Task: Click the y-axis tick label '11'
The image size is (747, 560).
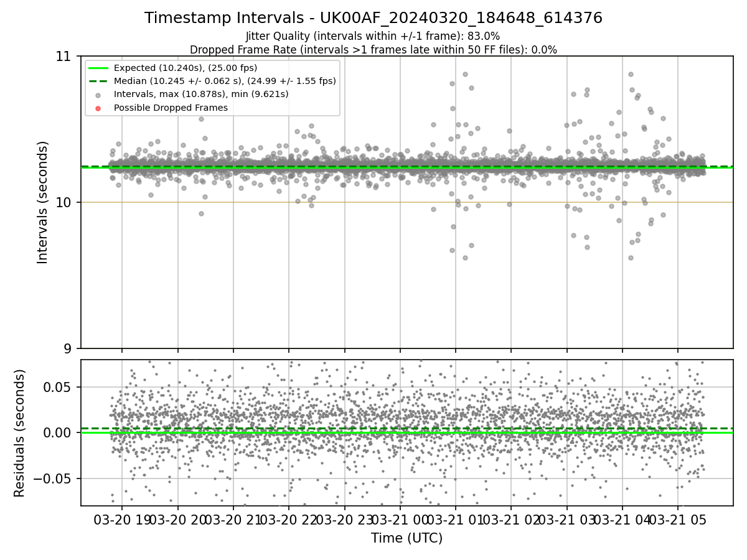Action: click(x=64, y=56)
